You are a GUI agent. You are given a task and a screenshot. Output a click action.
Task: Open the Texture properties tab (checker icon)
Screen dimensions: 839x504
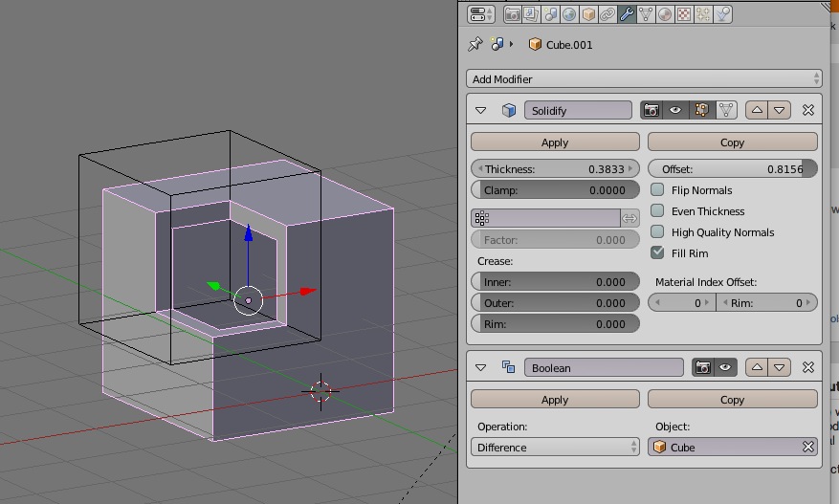coord(684,14)
